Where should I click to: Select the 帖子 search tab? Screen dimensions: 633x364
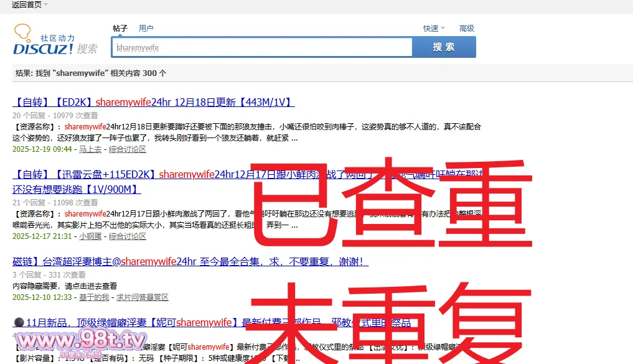click(x=120, y=29)
